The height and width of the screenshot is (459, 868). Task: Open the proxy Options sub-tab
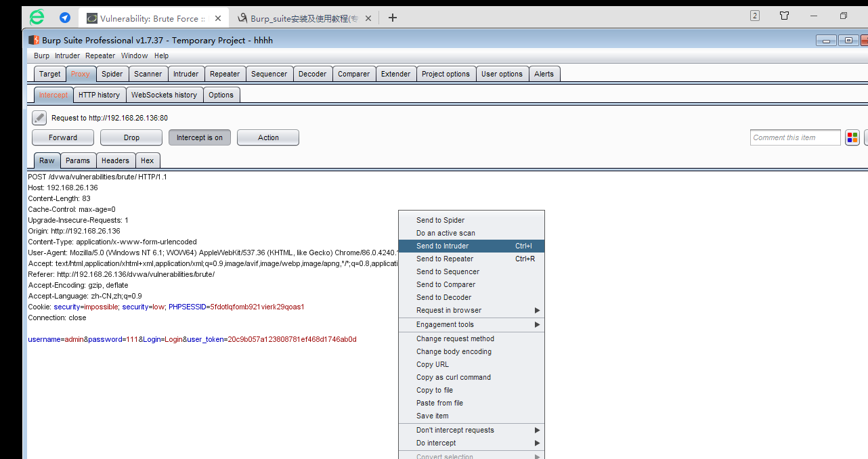click(221, 95)
